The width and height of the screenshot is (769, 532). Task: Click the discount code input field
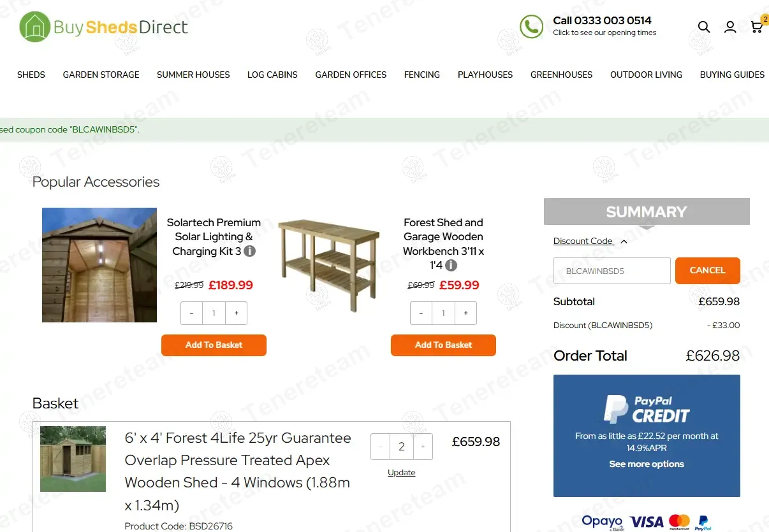coord(612,271)
